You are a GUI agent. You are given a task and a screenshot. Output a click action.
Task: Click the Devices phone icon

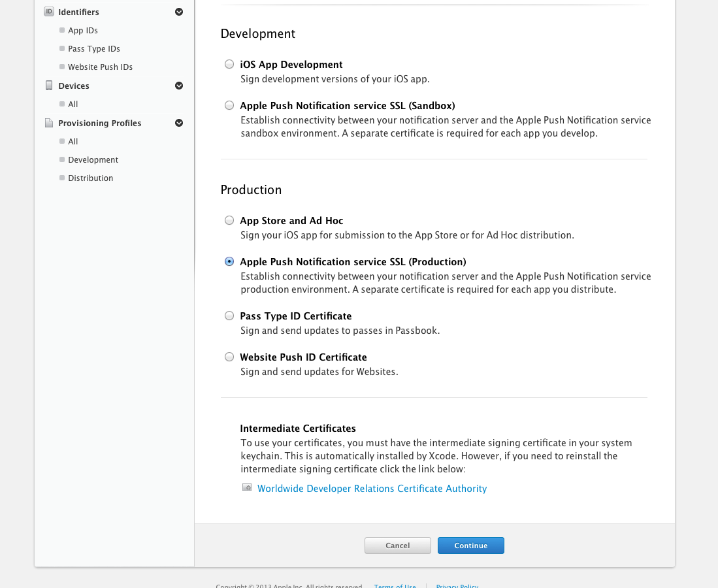pos(49,86)
